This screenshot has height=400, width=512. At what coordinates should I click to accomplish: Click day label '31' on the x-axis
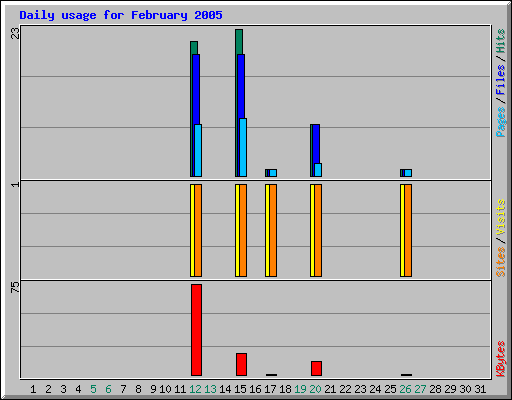[480, 389]
